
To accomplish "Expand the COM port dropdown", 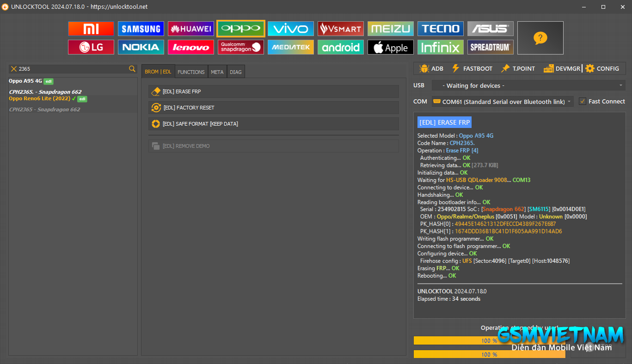I will [x=503, y=102].
